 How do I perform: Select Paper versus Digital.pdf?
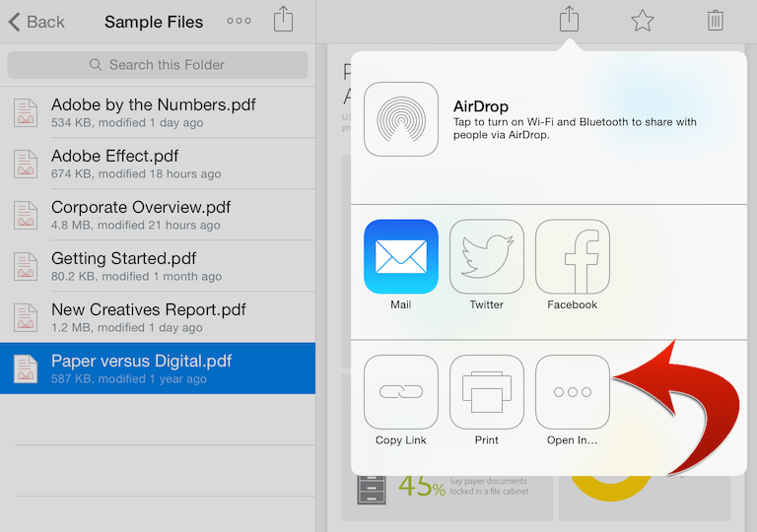(x=158, y=368)
